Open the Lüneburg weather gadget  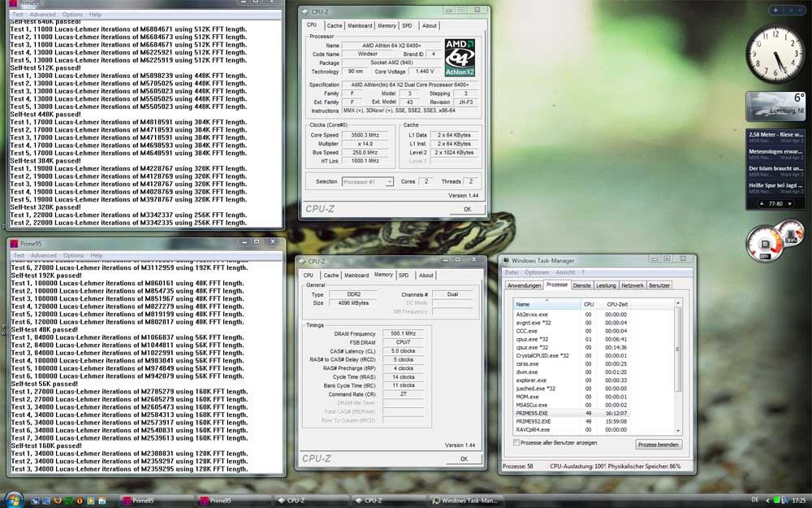[x=775, y=106]
